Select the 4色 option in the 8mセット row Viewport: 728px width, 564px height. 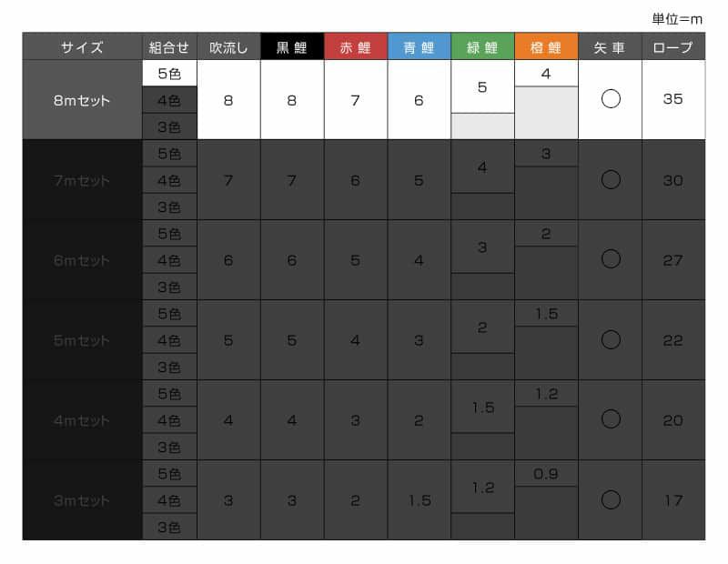pyautogui.click(x=169, y=100)
